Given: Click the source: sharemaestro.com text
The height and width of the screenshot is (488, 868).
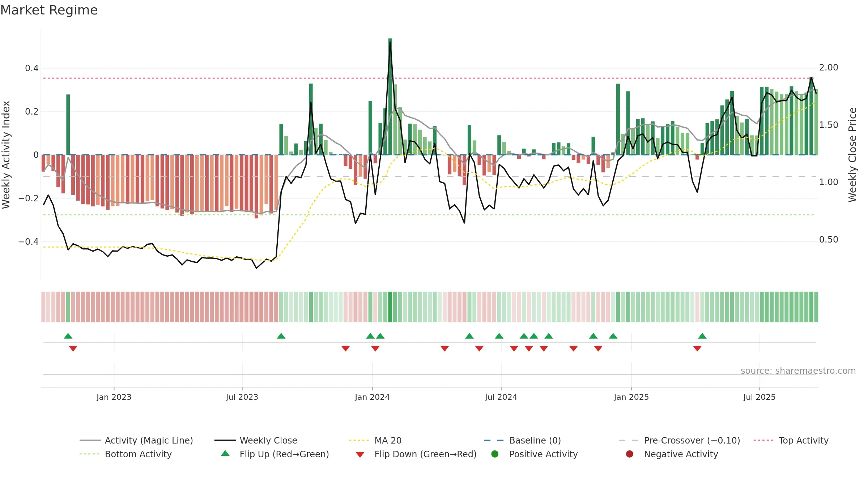Looking at the screenshot, I should tap(798, 371).
